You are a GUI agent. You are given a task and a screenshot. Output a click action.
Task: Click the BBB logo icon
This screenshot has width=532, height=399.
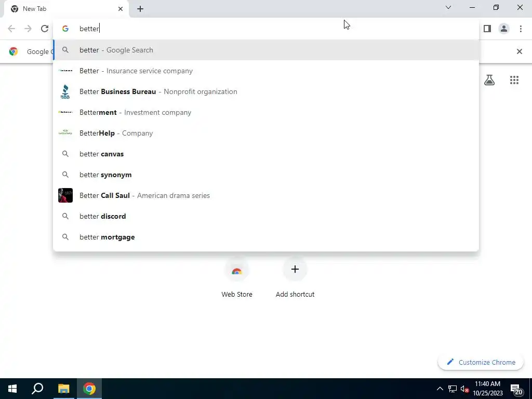coord(65,91)
